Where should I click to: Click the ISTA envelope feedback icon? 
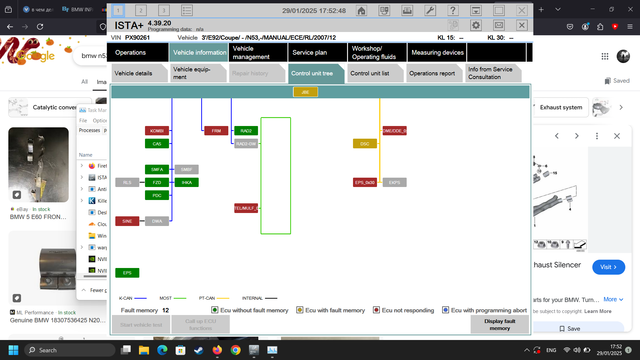coord(499,25)
